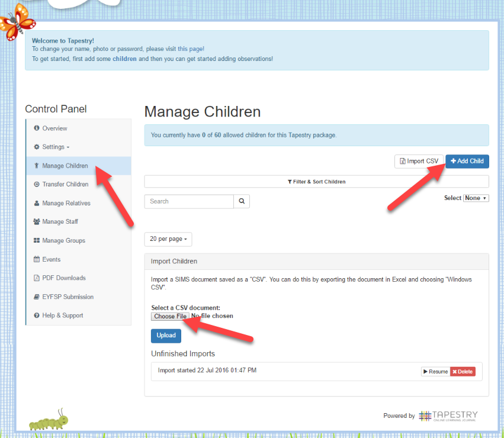
Task: Click the question mark icon beside Help & Support
Action: [37, 315]
